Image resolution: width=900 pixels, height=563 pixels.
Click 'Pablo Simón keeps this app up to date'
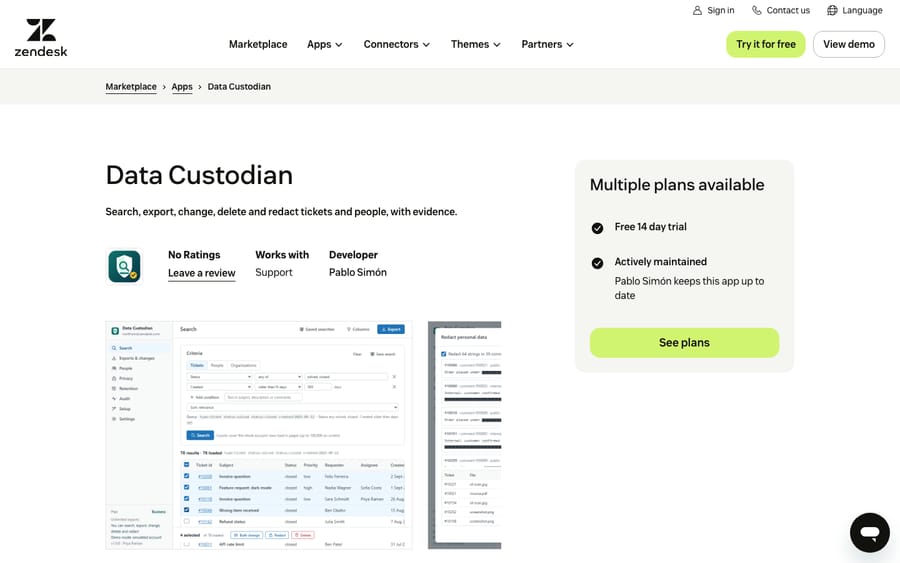tap(689, 288)
